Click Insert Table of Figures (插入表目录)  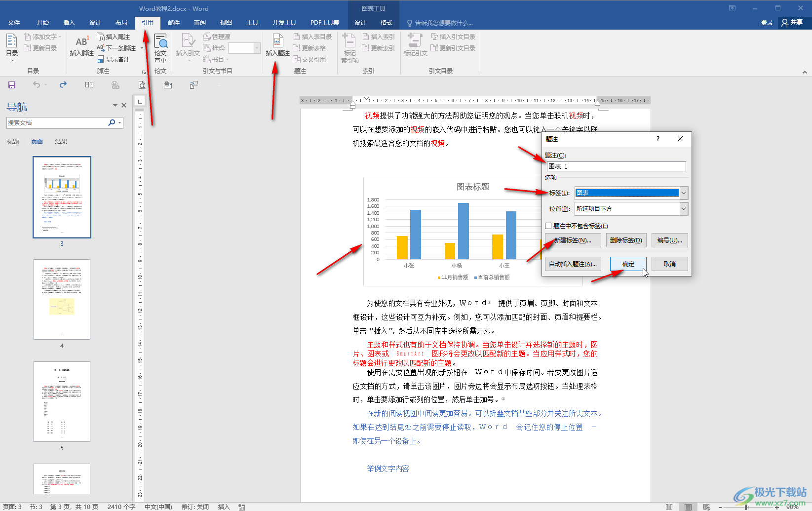[x=312, y=37]
